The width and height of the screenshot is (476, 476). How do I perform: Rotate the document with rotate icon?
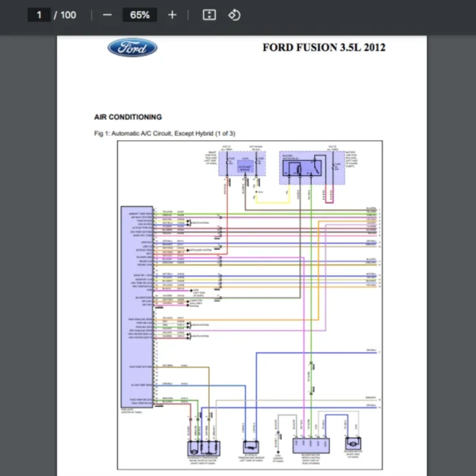234,15
